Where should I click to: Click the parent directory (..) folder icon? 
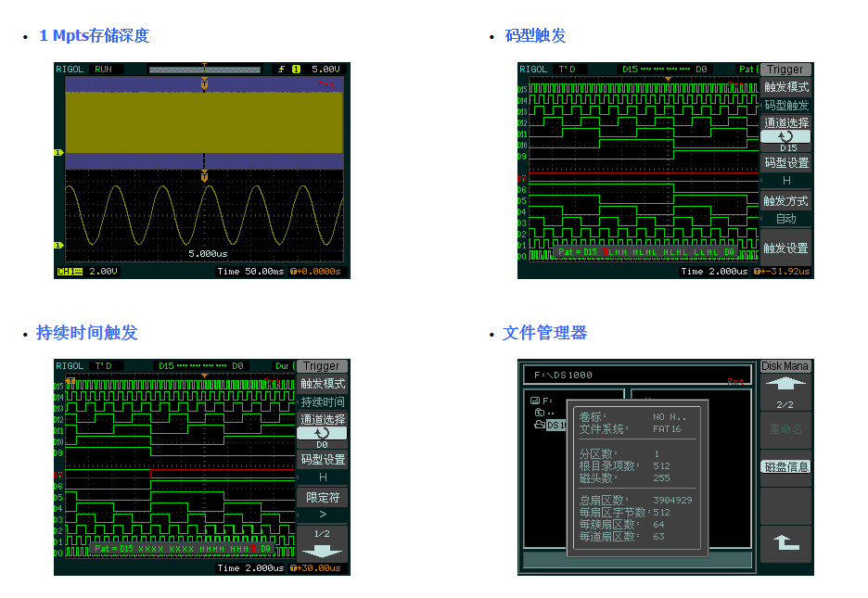click(539, 413)
